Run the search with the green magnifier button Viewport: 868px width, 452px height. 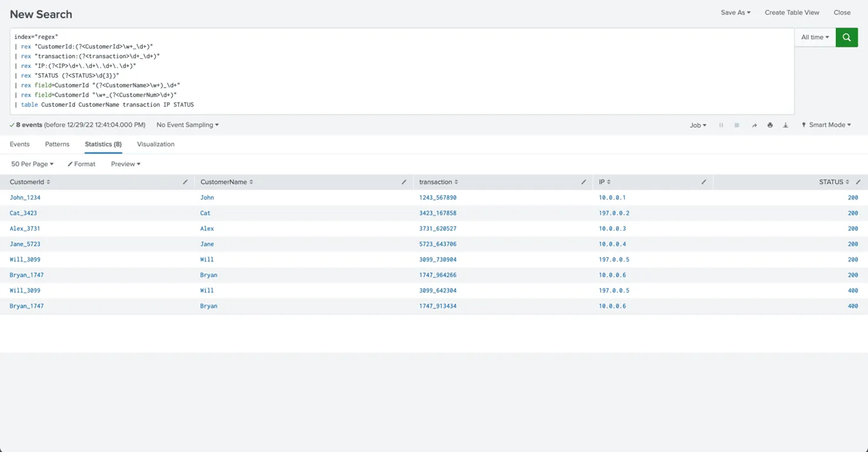(x=846, y=37)
